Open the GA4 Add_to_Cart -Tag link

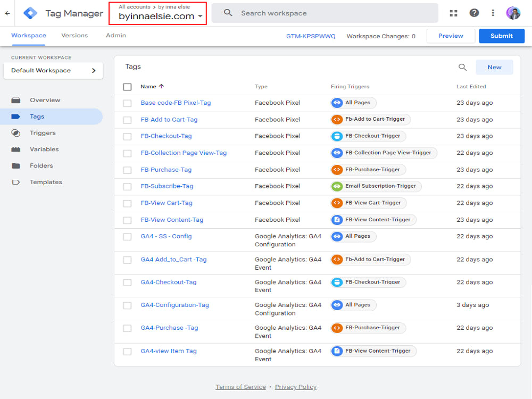[x=174, y=260]
